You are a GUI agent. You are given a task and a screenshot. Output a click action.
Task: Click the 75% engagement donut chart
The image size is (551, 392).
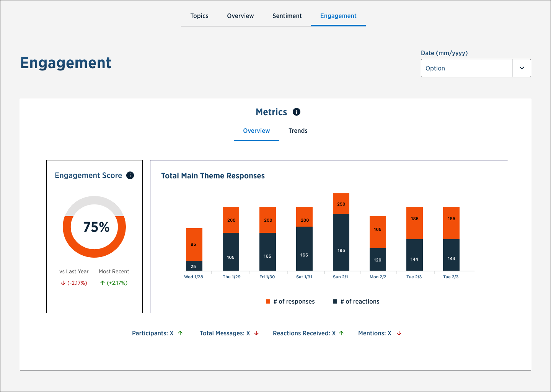[95, 227]
